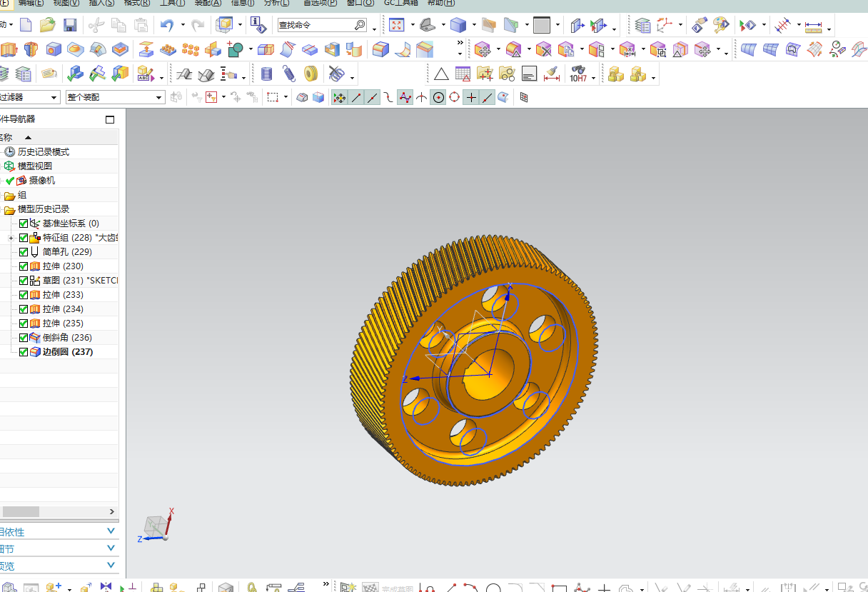The width and height of the screenshot is (868, 592).
Task: Uncheck the 简单孔 (229) feature checkbox
Action: [24, 252]
